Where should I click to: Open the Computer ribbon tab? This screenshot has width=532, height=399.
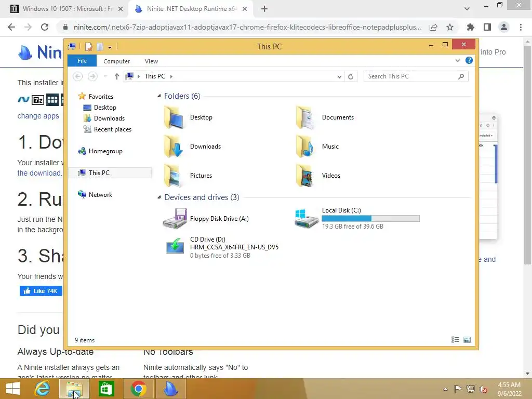click(x=117, y=61)
